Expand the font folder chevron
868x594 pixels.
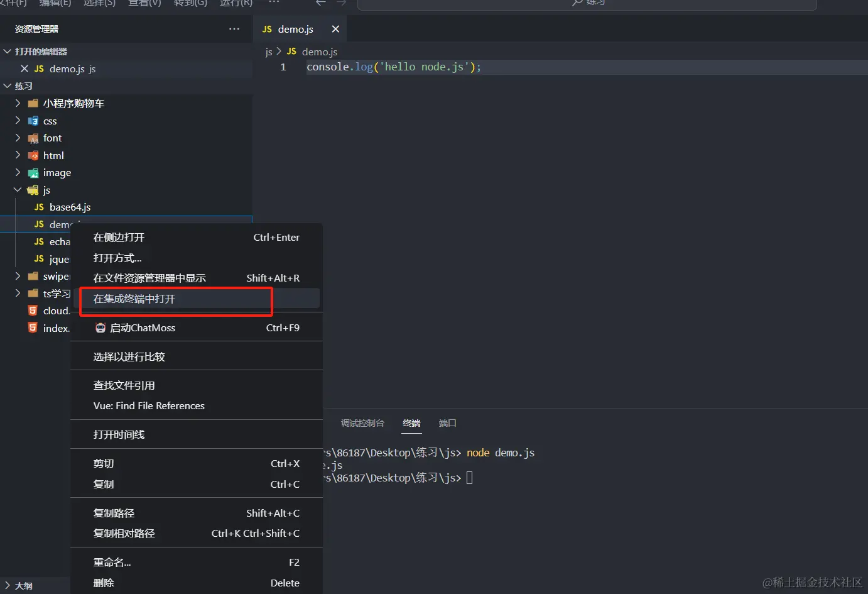[x=18, y=138]
